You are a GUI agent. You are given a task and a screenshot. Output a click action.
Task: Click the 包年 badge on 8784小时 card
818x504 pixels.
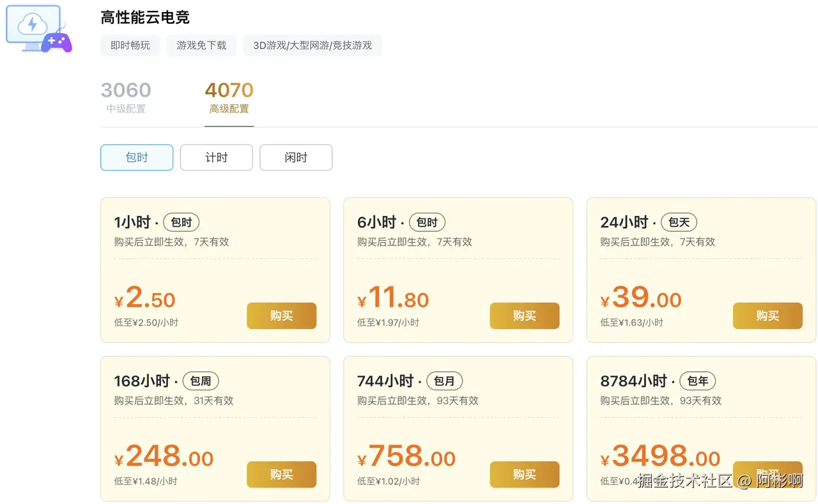tap(697, 381)
